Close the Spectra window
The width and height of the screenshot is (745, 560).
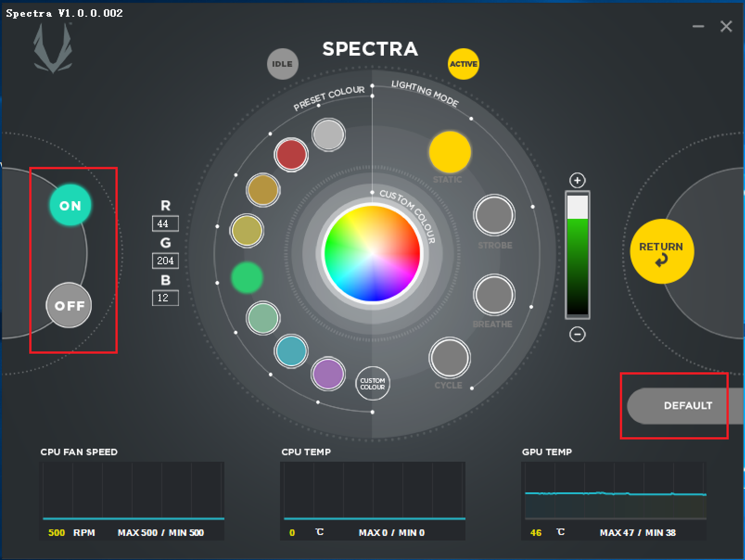tap(726, 26)
